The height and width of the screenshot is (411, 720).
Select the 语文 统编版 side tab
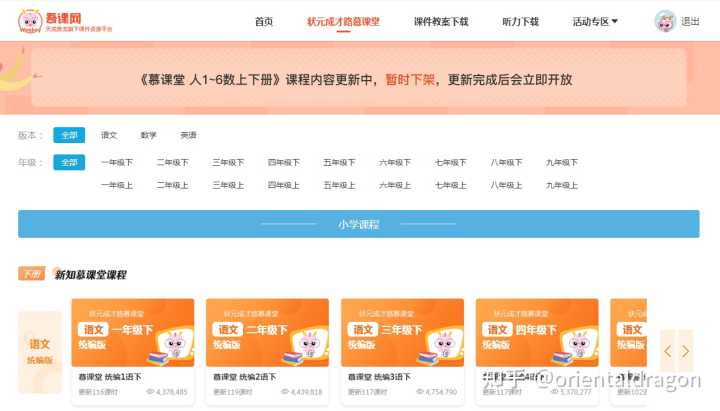pos(39,352)
